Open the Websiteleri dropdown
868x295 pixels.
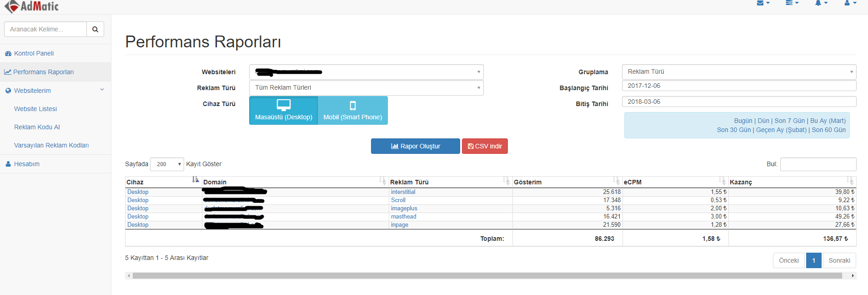tap(366, 72)
